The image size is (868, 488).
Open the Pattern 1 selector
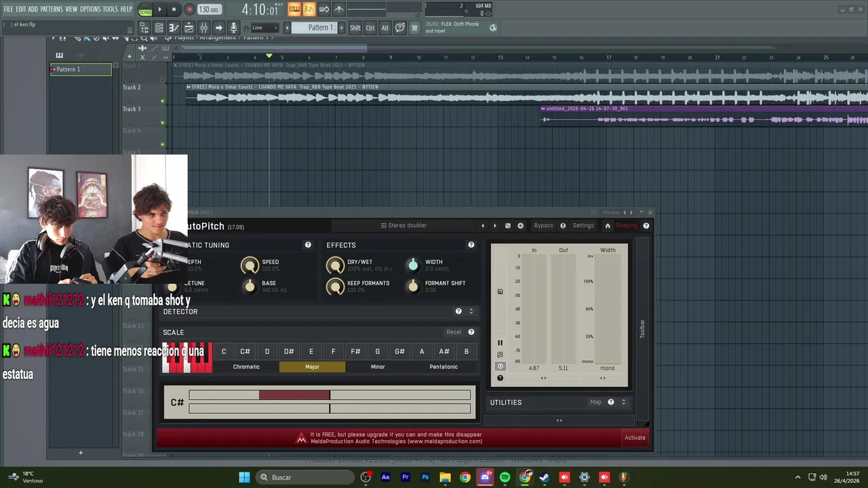pyautogui.click(x=315, y=28)
